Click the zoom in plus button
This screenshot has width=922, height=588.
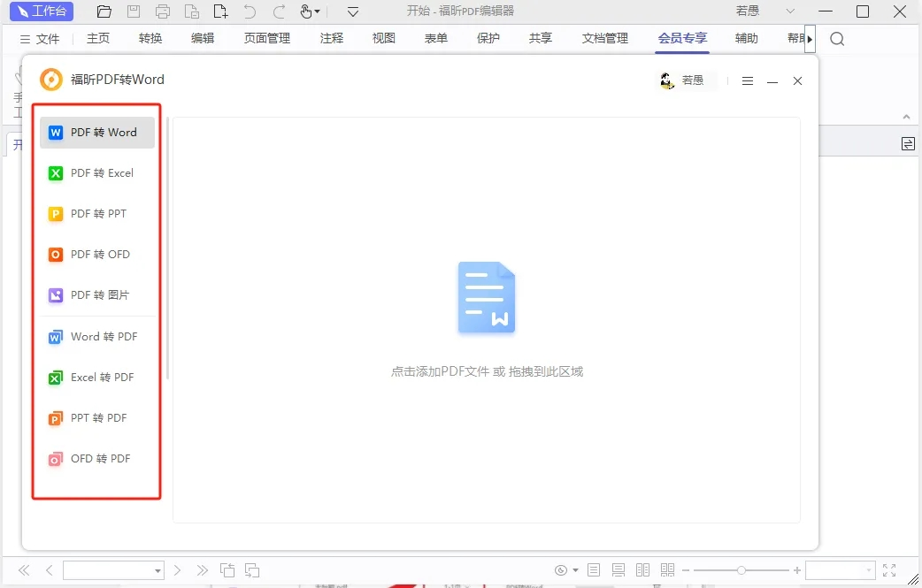(x=796, y=570)
